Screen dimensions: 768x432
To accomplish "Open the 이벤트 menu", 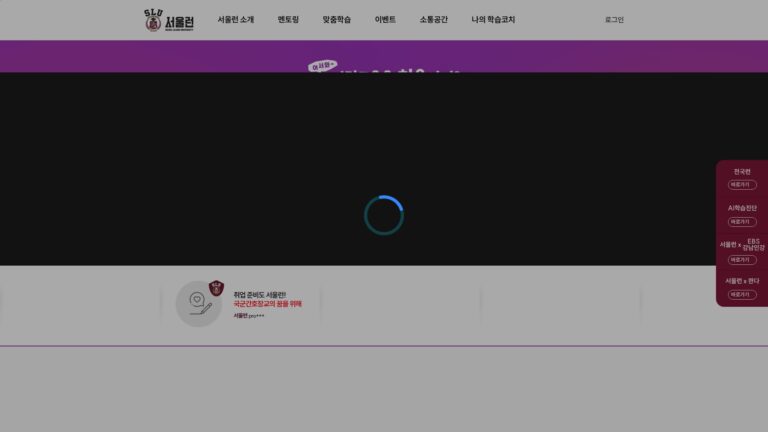I will click(385, 20).
